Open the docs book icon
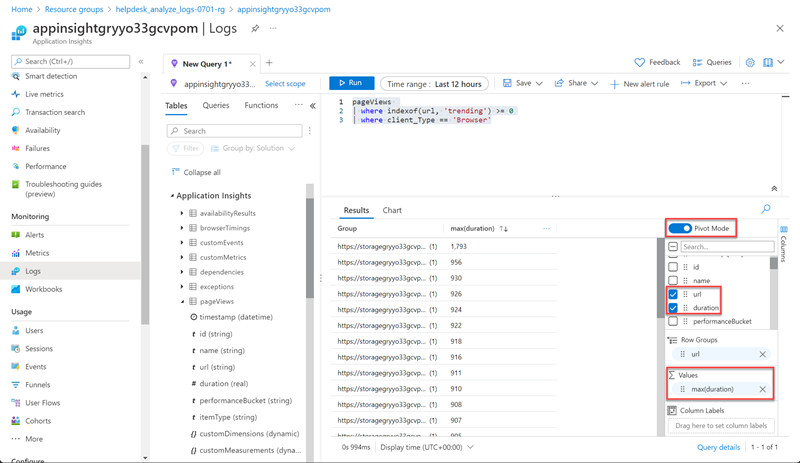Viewport: 800px width, 463px height. tap(768, 62)
